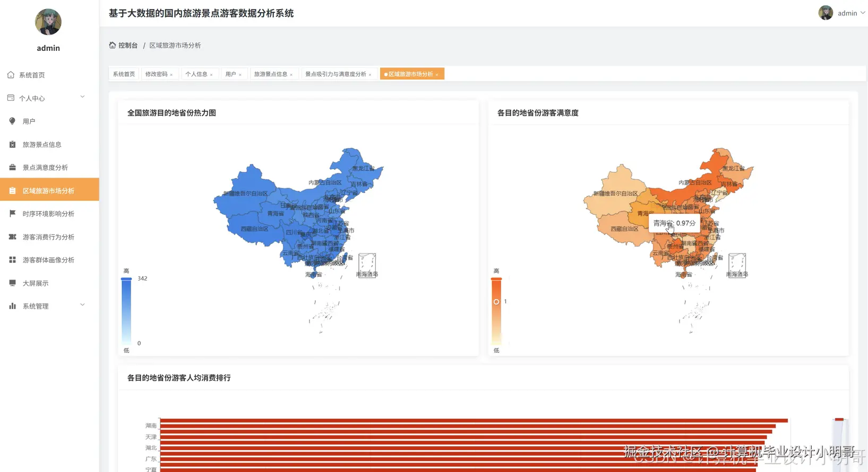Screen dimensions: 868x472
Task: Close the 景点吸引力与满意度分析 tab
Action: coord(370,75)
